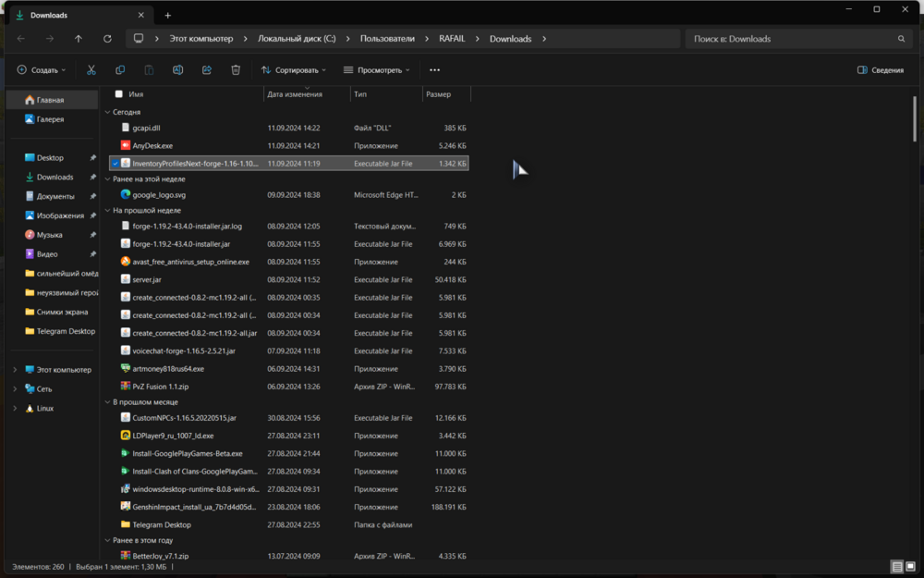Viewport: 924px width, 578px height.
Task: Click Локальный диск (C:) breadcrumb
Action: tap(297, 38)
